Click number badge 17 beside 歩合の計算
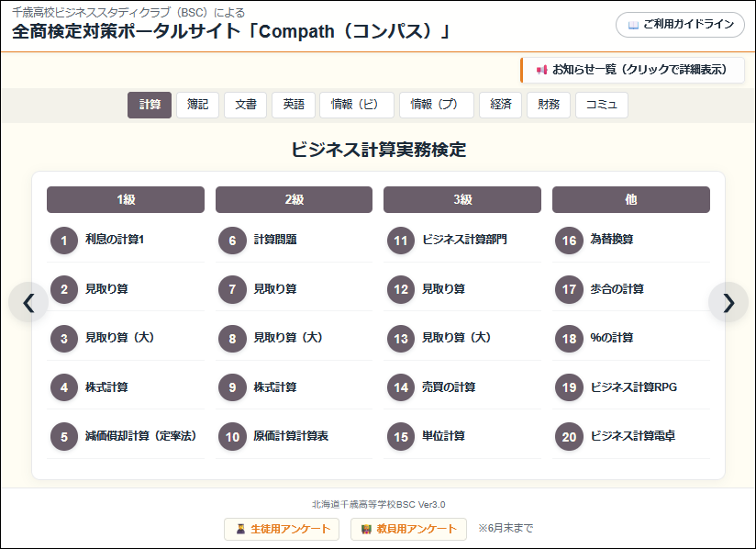Screen dimensions: 756x549 (570, 289)
